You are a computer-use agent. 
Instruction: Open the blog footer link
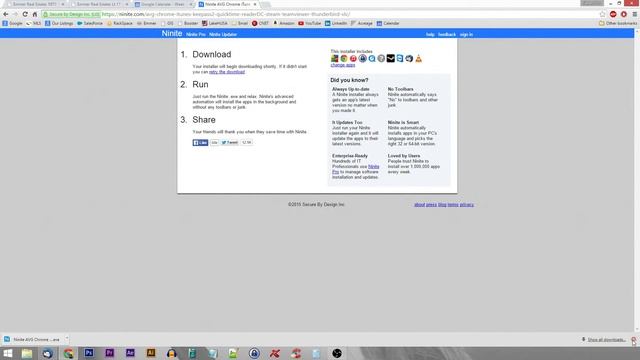coord(442,205)
